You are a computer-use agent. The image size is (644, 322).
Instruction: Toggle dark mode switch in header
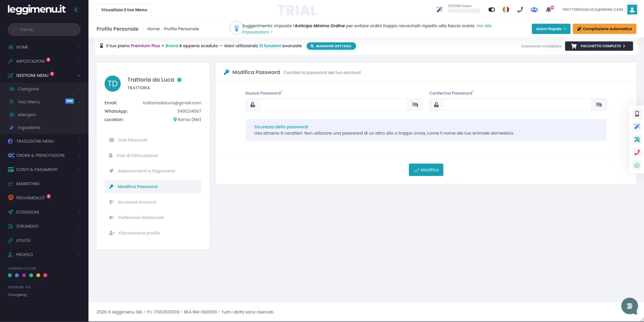[x=491, y=9]
